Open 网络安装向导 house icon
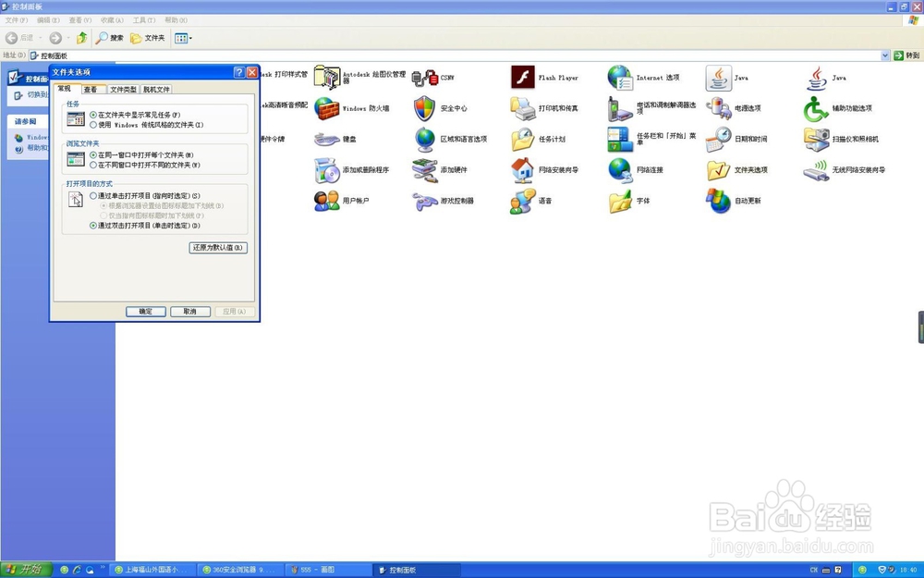The width and height of the screenshot is (924, 578). 523,170
